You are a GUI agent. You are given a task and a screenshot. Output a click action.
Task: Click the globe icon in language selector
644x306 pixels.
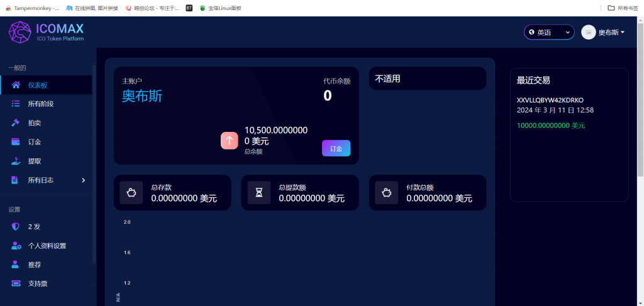click(532, 33)
